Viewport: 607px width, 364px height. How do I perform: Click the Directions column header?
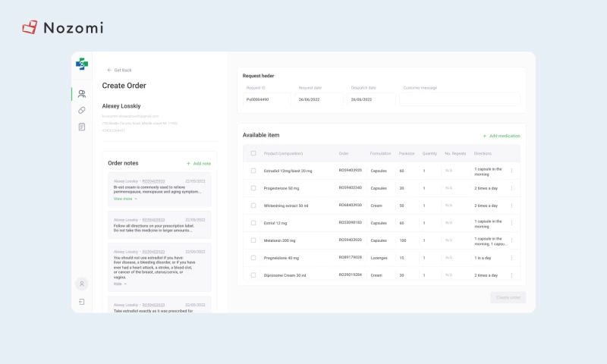click(x=483, y=154)
